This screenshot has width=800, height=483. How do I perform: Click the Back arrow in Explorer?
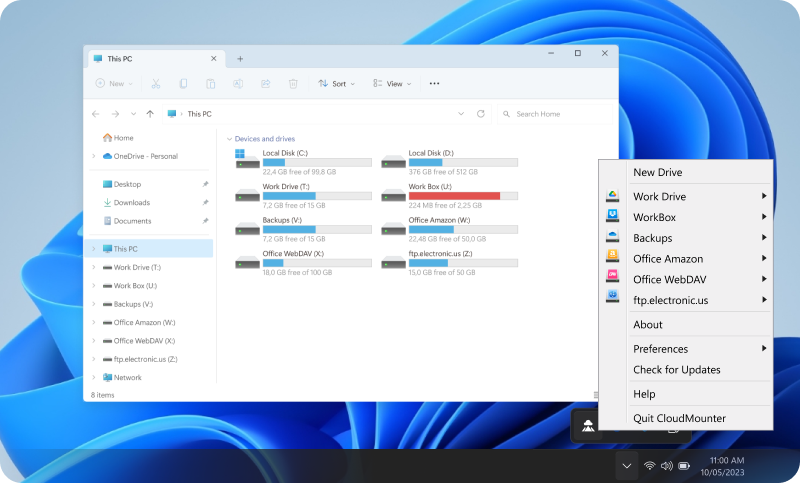coord(95,114)
